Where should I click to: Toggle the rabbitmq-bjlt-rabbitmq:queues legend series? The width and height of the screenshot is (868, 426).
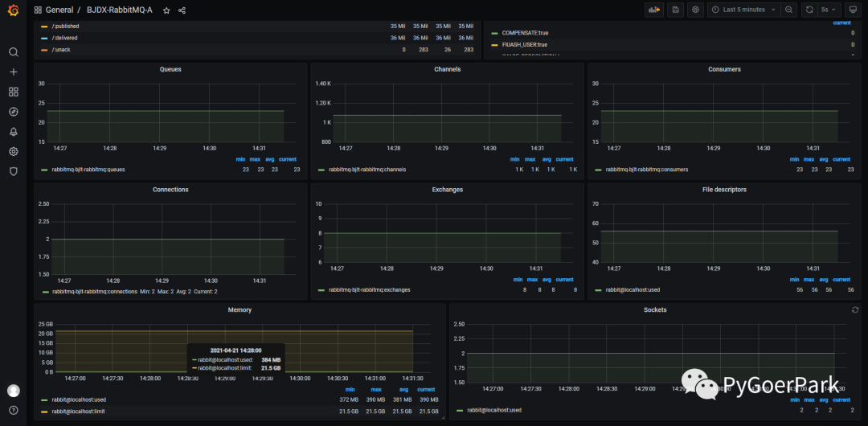point(88,170)
